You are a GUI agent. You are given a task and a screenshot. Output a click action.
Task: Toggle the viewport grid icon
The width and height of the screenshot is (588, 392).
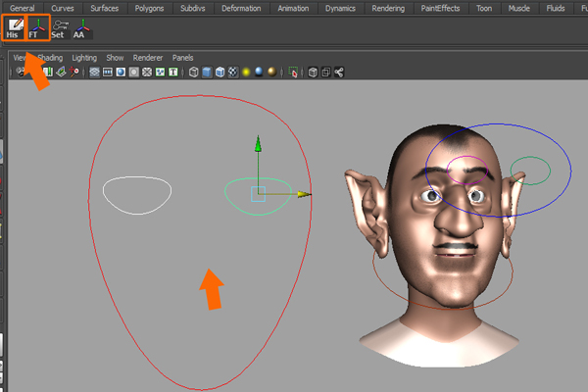[x=94, y=73]
